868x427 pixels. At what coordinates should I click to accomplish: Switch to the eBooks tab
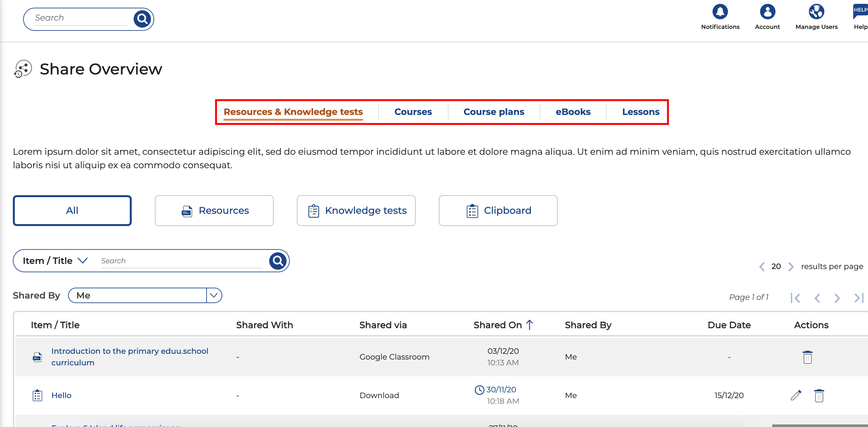coord(573,112)
